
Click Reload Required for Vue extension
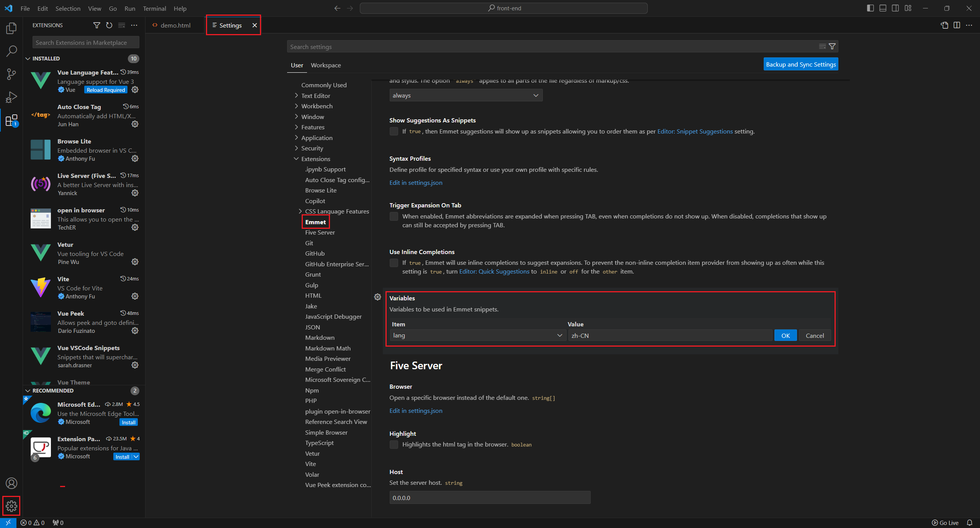[106, 90]
